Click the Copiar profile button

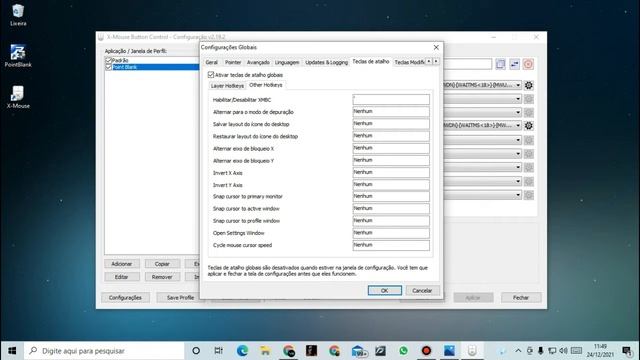pos(162,264)
